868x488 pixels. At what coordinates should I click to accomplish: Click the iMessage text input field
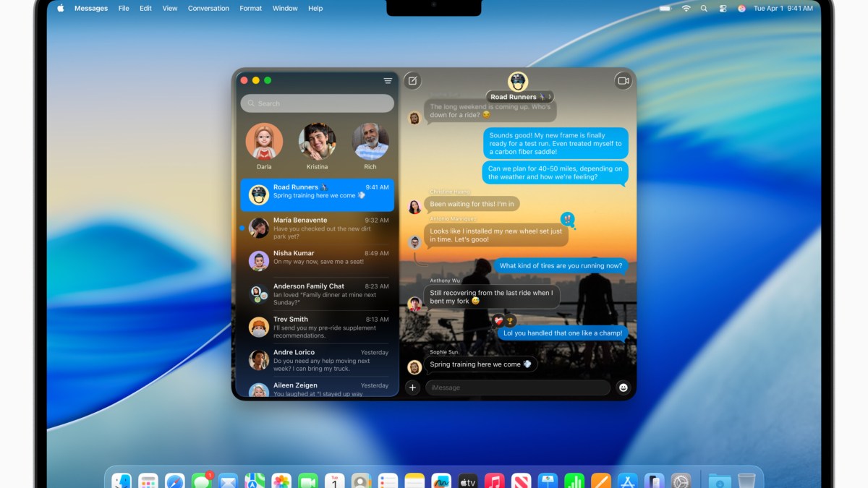(517, 388)
